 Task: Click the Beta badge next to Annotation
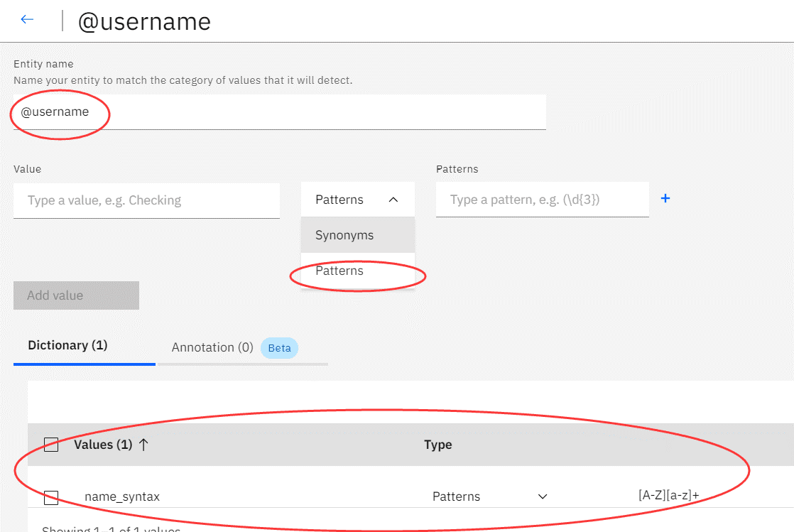(x=279, y=348)
